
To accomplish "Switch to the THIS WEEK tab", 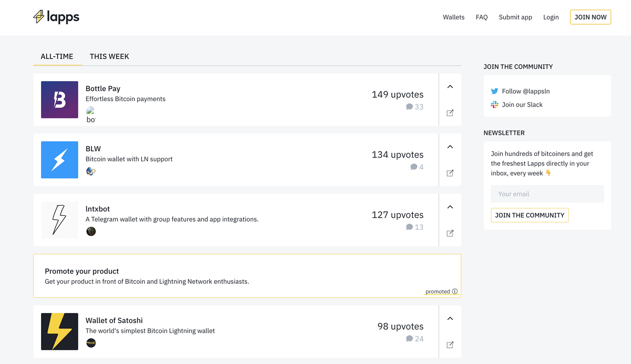I will pos(109,56).
